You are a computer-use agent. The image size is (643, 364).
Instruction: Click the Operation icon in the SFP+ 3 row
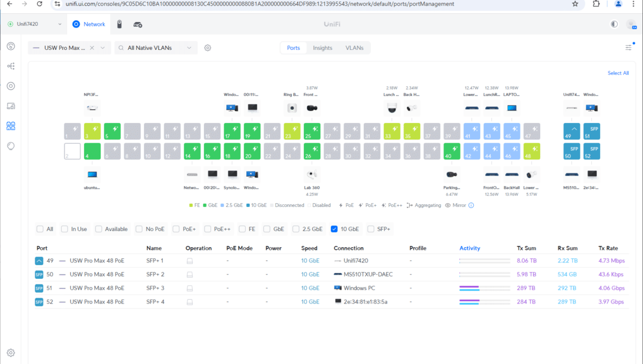click(x=190, y=288)
